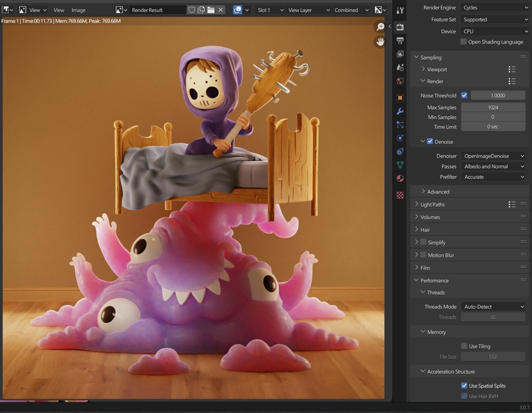Open the Output properties printer icon

coord(400,41)
